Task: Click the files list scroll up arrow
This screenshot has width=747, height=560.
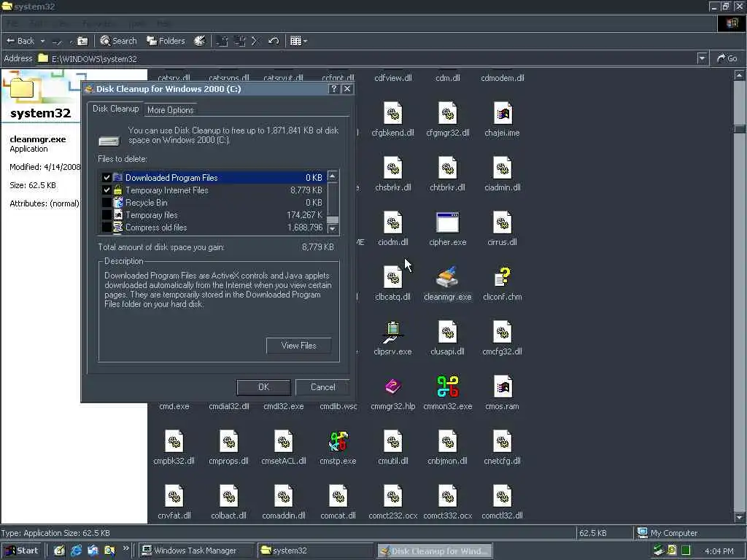Action: point(333,176)
